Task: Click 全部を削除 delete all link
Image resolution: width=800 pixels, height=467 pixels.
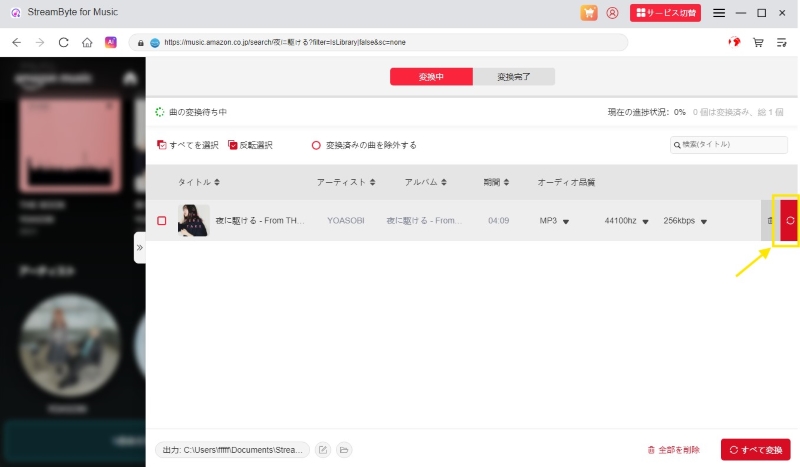Action: coord(673,450)
